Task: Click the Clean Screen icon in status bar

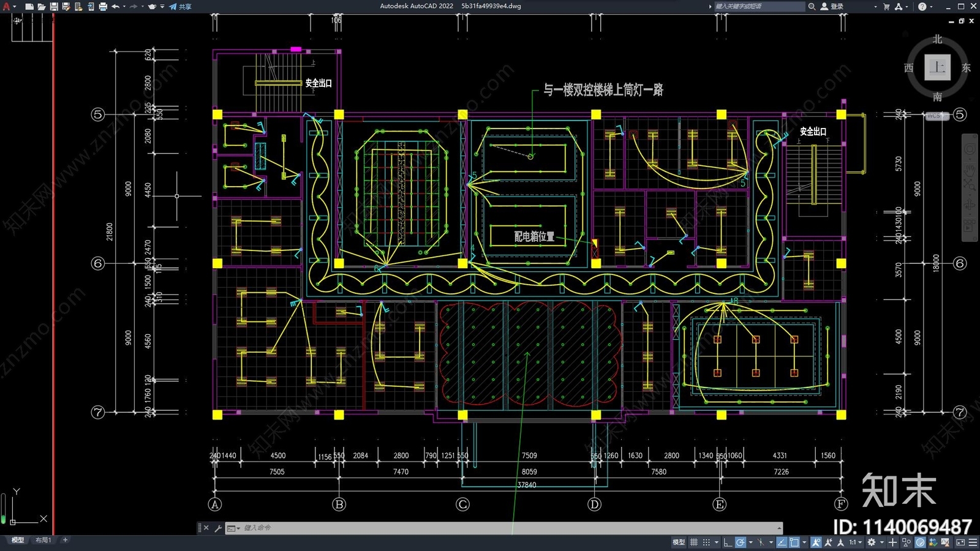Action: coord(960,542)
